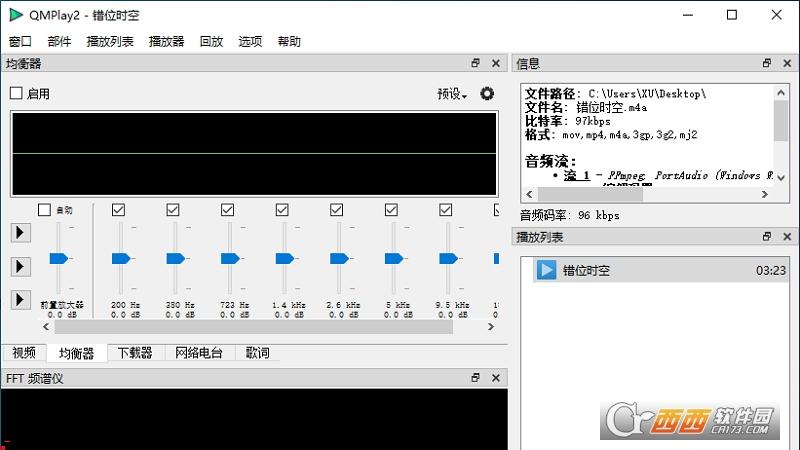Uncheck the 1.4 kHz band checkbox

point(282,210)
